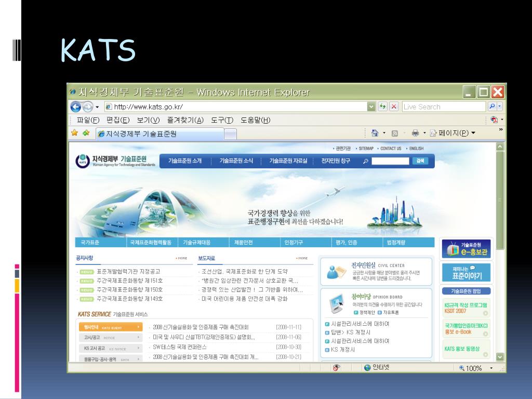
Task: Select the 국가표준 category tab
Action: (x=100, y=242)
